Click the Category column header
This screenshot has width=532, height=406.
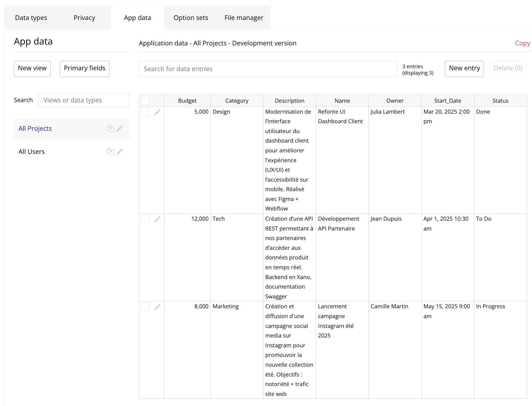click(237, 101)
